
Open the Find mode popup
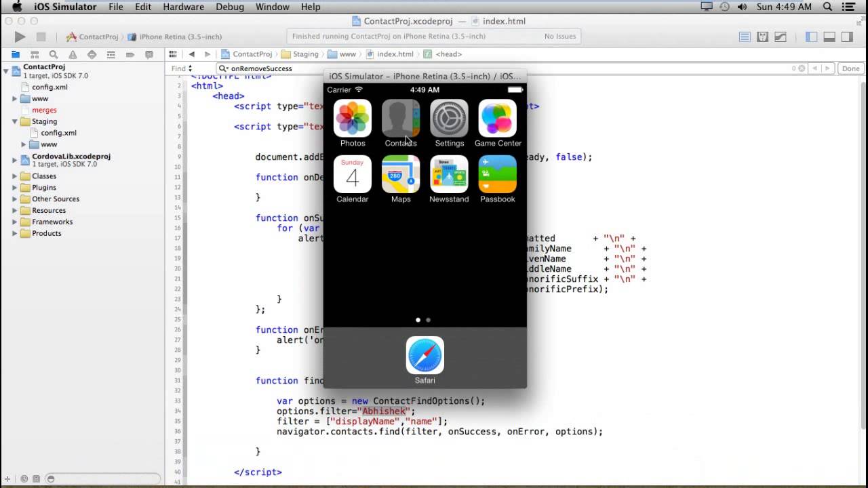point(182,68)
